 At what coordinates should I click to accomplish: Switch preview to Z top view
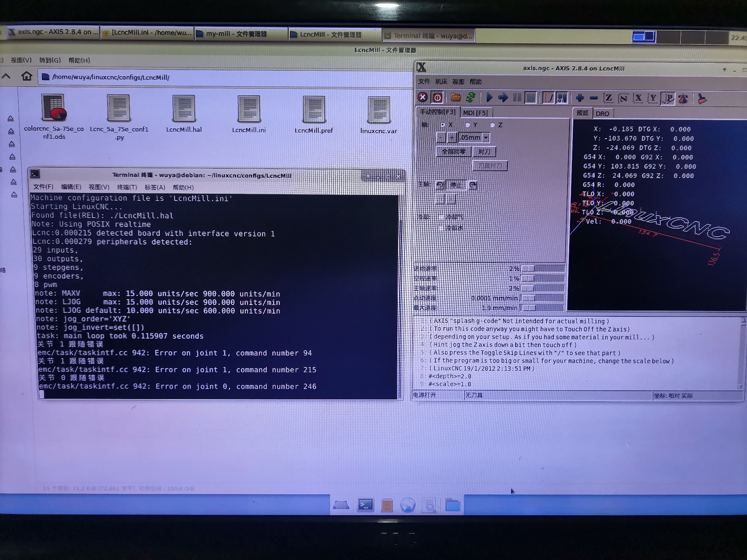pyautogui.click(x=608, y=98)
